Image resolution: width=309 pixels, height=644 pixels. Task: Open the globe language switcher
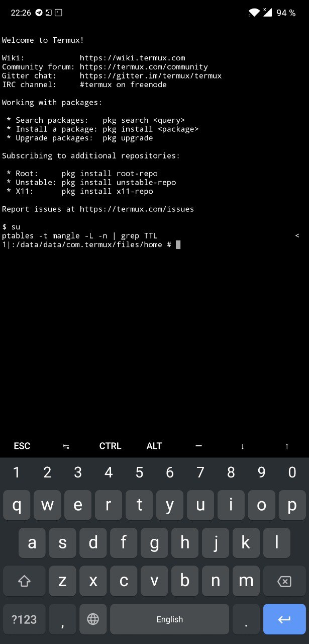click(x=93, y=619)
